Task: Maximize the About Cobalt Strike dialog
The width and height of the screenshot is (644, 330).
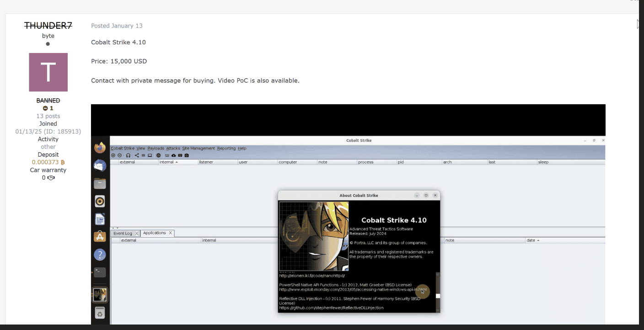Action: coord(426,195)
